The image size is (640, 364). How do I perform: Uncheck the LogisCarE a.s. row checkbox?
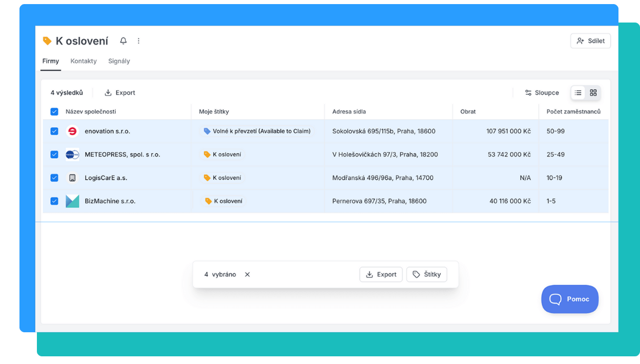[x=54, y=178]
